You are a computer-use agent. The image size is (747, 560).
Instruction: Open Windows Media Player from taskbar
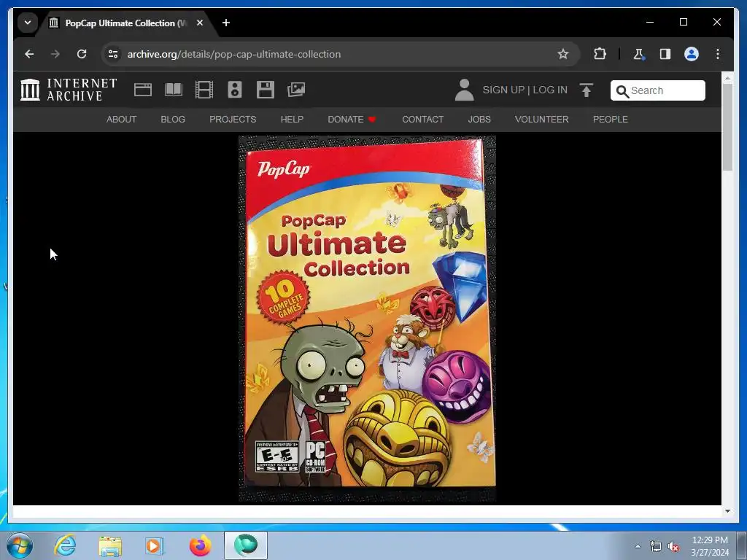point(155,545)
